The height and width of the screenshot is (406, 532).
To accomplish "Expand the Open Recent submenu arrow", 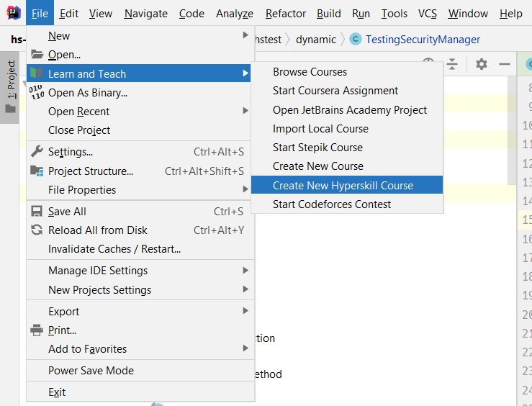I will tap(245, 111).
